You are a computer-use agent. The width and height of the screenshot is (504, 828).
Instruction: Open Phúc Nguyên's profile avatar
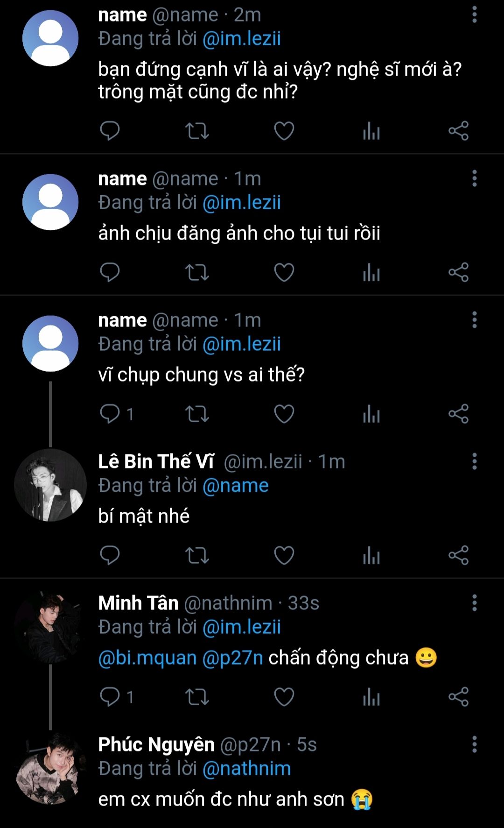click(50, 768)
